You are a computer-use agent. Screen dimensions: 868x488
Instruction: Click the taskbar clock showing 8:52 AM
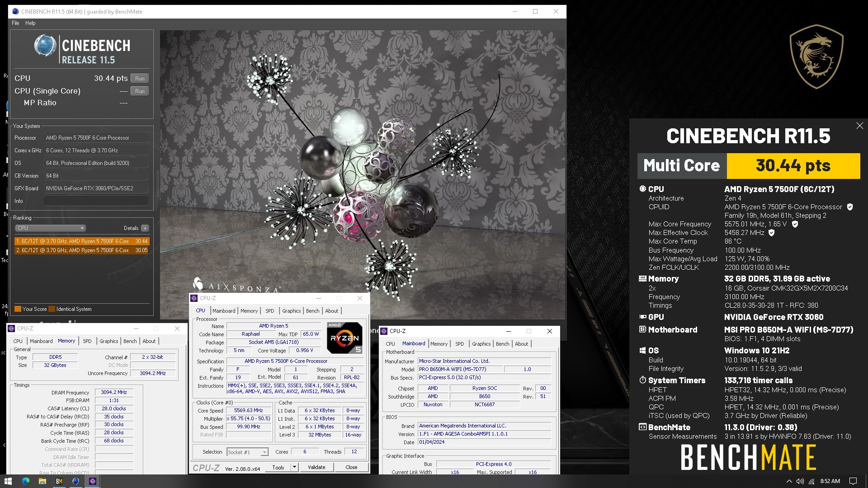(x=830, y=481)
